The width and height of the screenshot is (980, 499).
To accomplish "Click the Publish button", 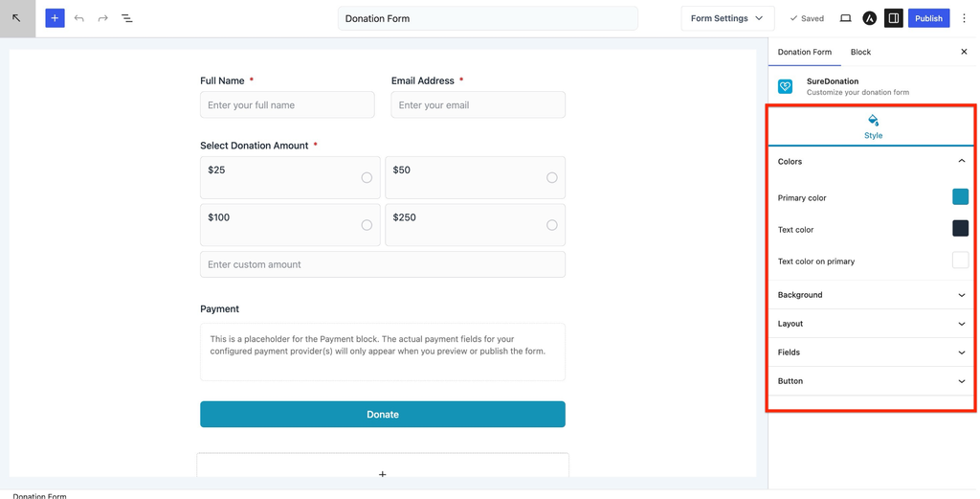I will (928, 18).
